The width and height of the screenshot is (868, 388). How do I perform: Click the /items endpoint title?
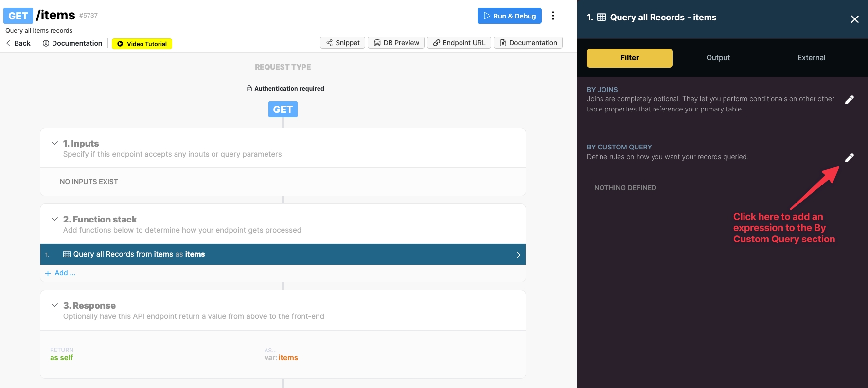(x=55, y=16)
